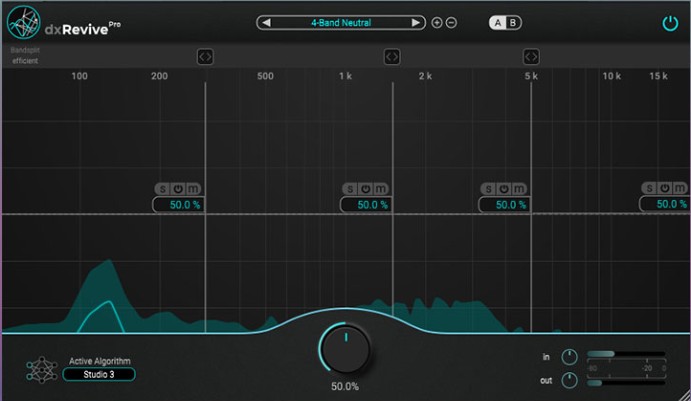This screenshot has height=401, width=691.
Task: Toggle power of the second band
Action: click(x=366, y=189)
